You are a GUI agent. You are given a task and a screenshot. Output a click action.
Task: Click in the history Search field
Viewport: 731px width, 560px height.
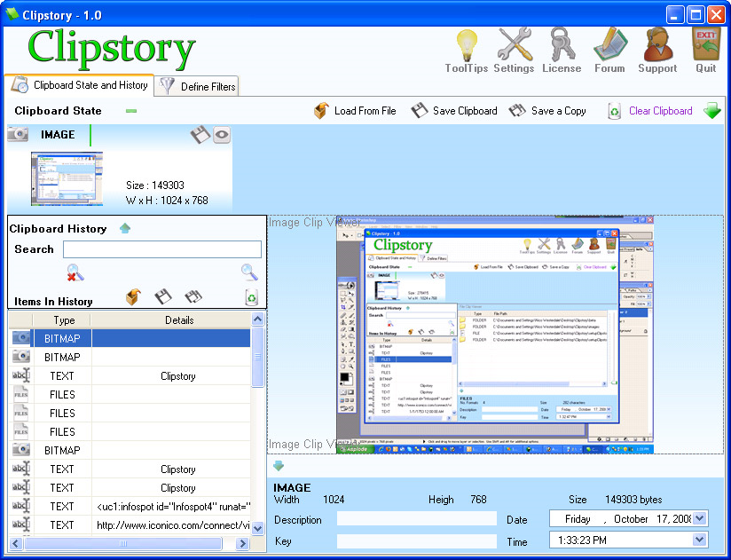(162, 249)
